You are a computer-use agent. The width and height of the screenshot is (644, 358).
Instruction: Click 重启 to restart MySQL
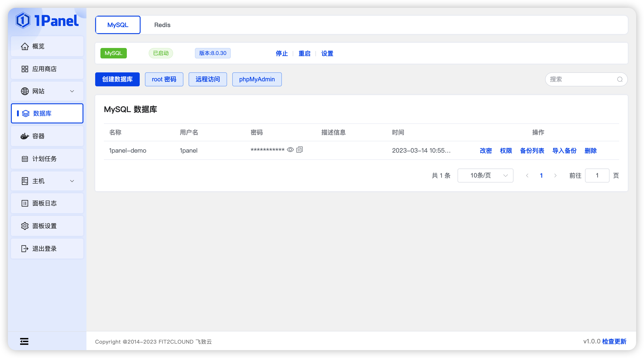tap(305, 53)
